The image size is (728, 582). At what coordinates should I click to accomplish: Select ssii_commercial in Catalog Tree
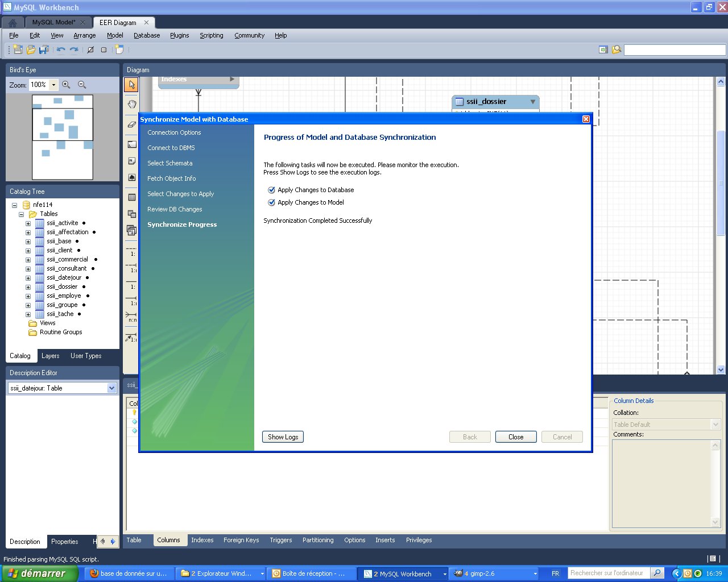coord(67,260)
